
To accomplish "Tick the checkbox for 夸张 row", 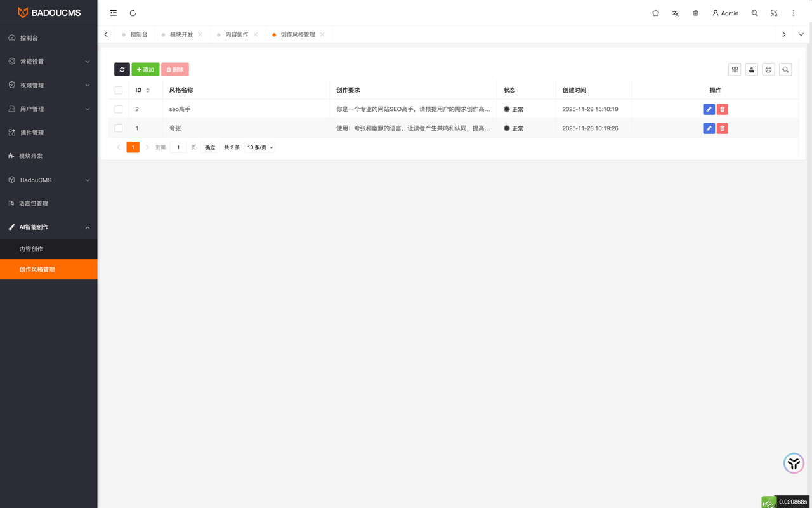I will pos(119,128).
